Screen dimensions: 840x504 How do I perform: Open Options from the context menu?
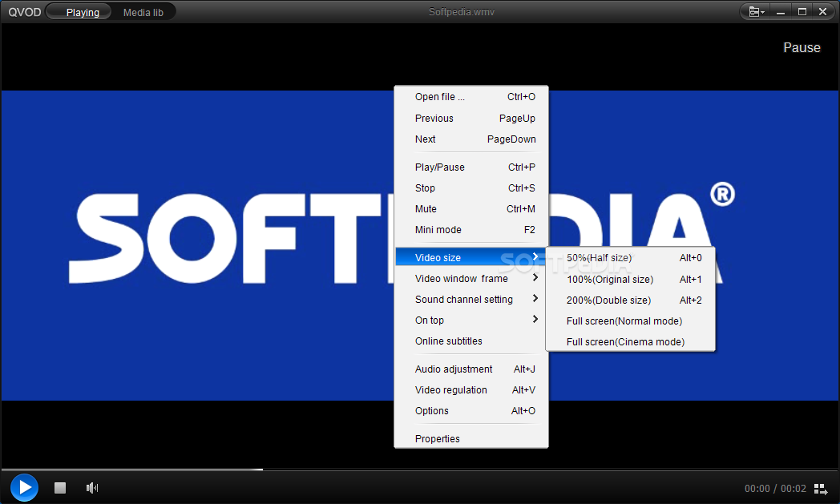(x=471, y=411)
